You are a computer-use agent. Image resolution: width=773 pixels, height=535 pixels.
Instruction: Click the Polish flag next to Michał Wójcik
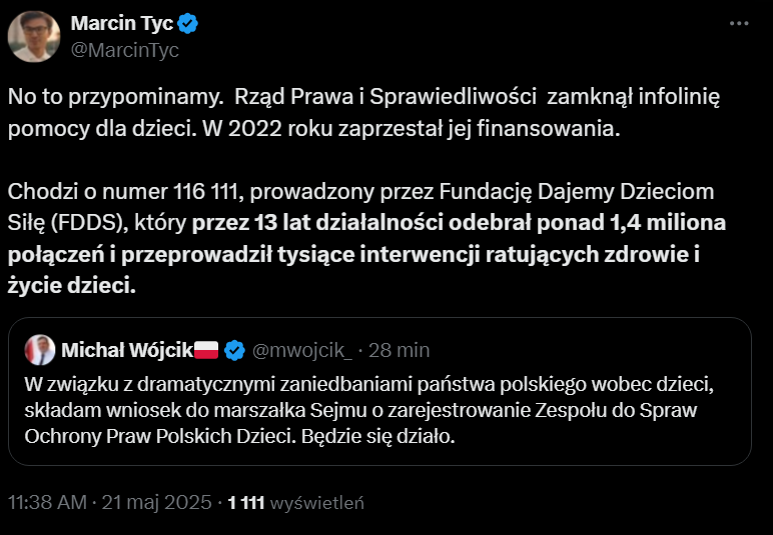(206, 350)
